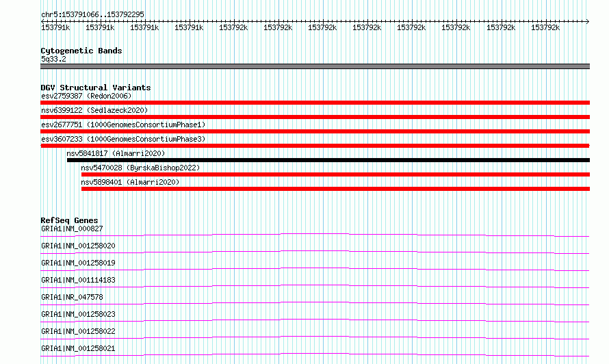Click the left arrowhead of the ruler

pyautogui.click(x=42, y=21)
